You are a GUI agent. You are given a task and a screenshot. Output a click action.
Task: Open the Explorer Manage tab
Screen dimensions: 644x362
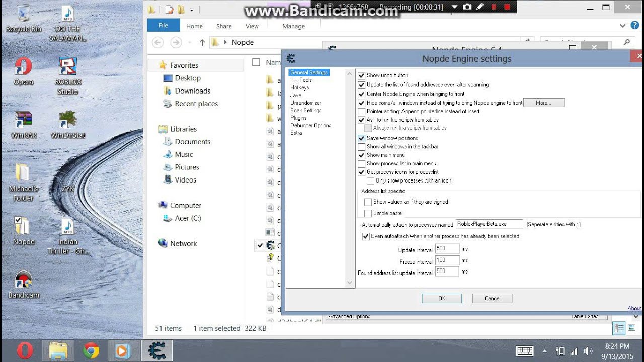pyautogui.click(x=293, y=26)
